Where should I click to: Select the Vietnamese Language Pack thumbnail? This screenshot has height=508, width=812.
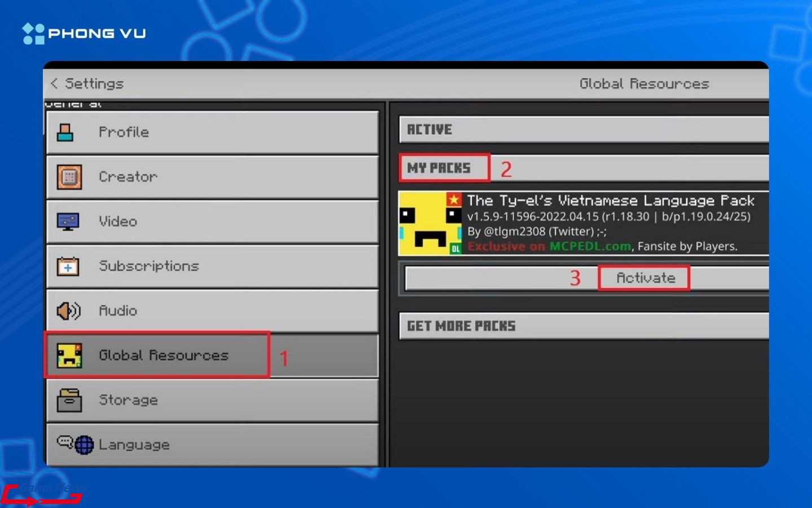430,224
